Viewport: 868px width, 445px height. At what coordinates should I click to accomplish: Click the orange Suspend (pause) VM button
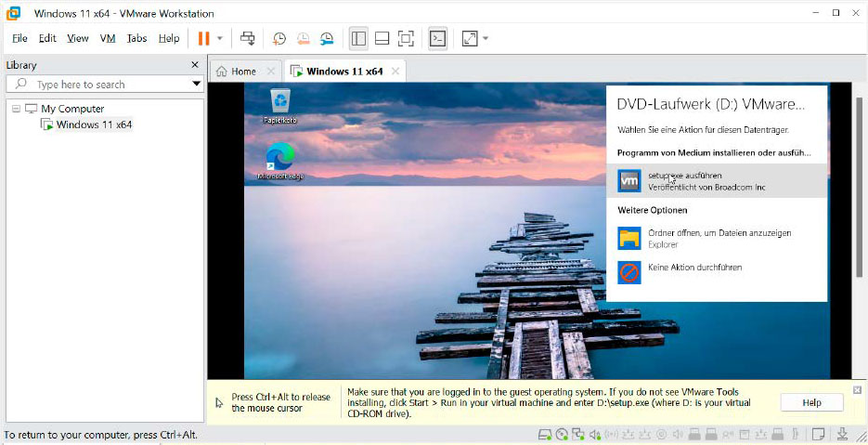coord(203,38)
